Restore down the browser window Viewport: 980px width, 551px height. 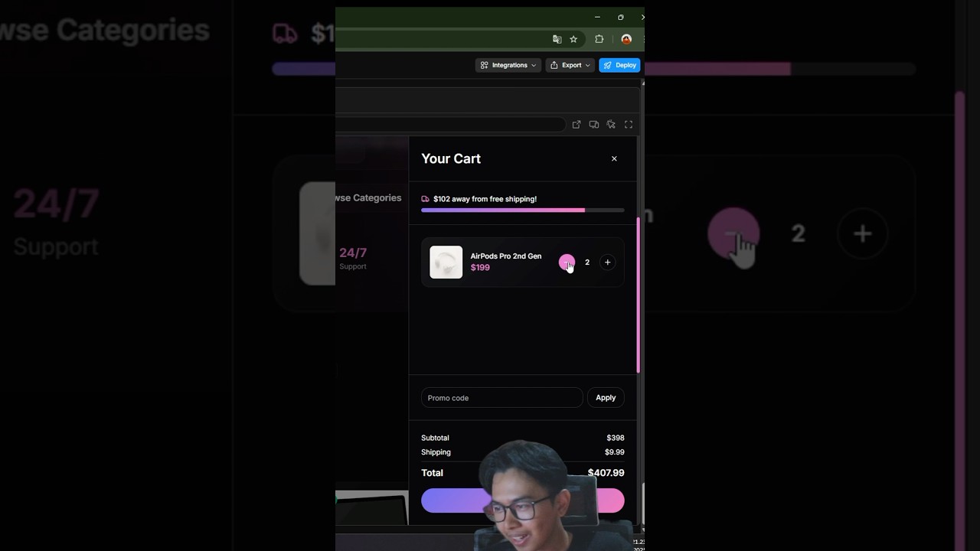pos(620,17)
